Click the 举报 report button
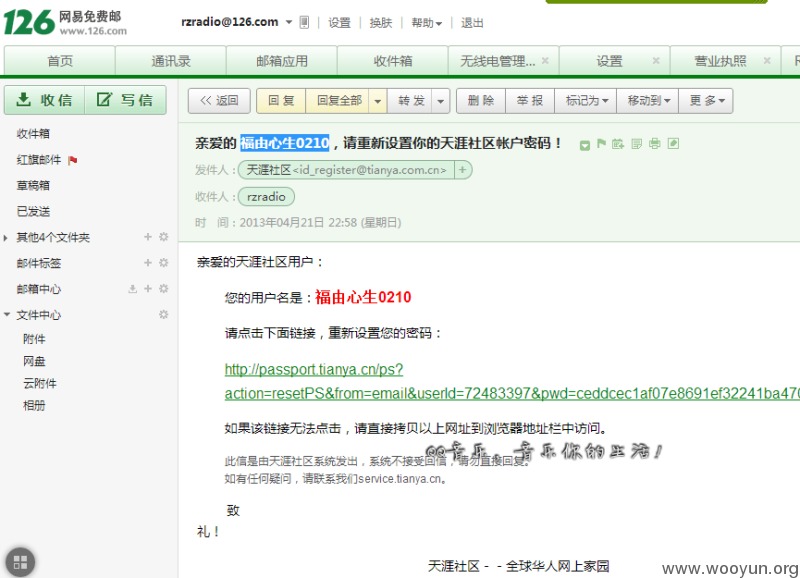Screen dimensions: 800x578 pyautogui.click(x=530, y=101)
